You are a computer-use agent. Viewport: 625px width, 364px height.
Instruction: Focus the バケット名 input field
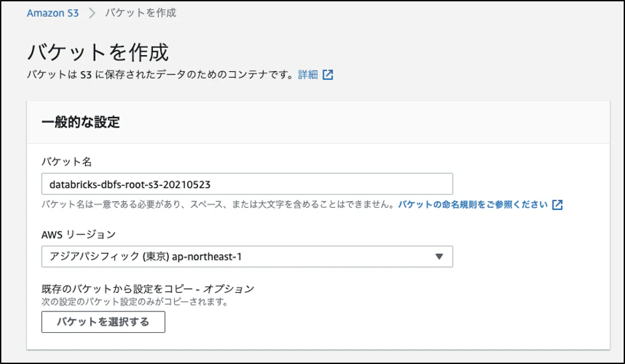click(247, 184)
